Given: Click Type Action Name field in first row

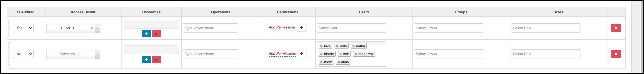Looking at the screenshot, I should [210, 28].
